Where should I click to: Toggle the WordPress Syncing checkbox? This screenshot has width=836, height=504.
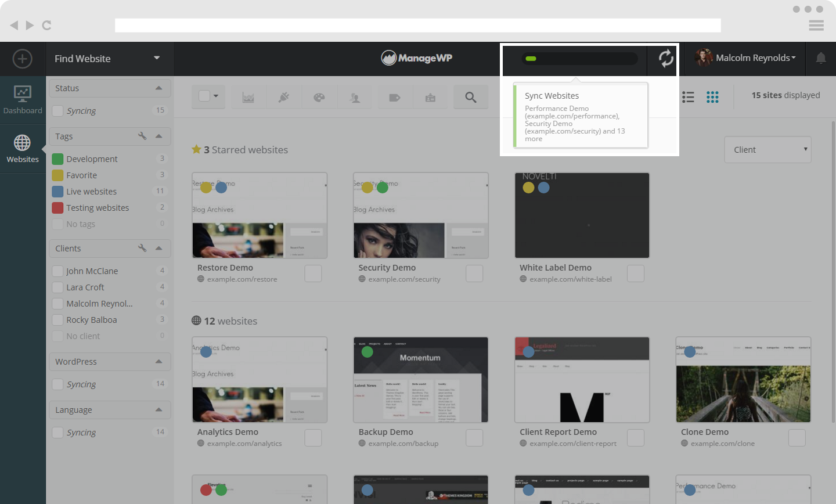point(57,384)
